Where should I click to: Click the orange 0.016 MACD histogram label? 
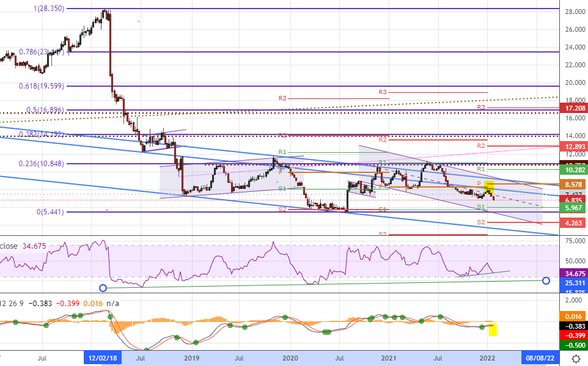coord(573,317)
